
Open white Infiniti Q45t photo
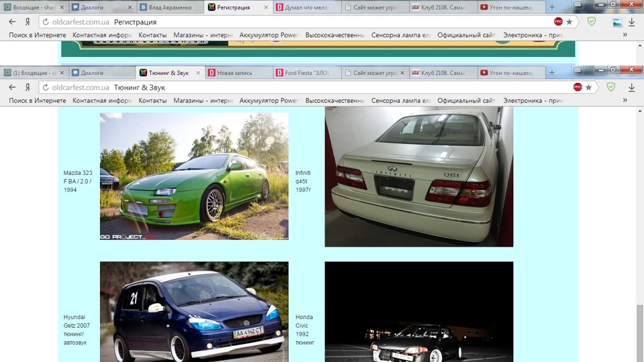pyautogui.click(x=419, y=177)
